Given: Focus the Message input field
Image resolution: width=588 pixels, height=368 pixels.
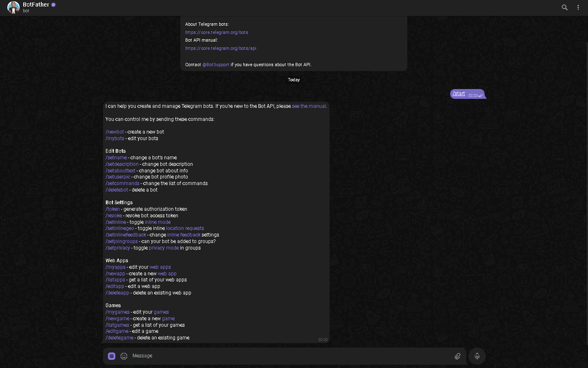Looking at the screenshot, I should [290, 356].
